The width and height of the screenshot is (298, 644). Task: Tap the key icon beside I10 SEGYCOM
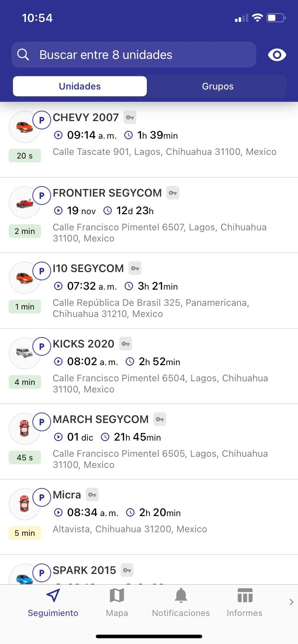click(135, 268)
